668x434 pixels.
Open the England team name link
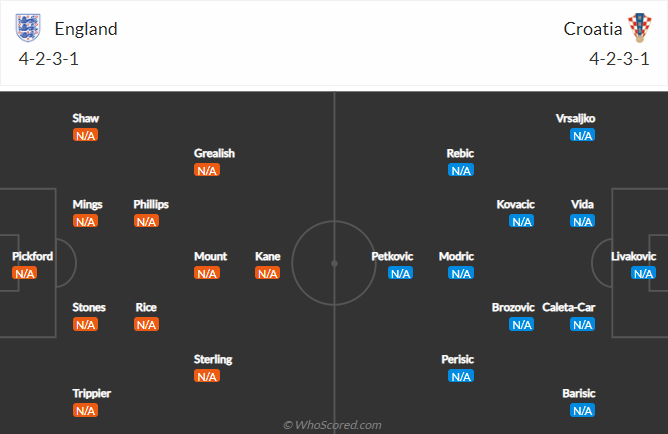click(x=86, y=28)
